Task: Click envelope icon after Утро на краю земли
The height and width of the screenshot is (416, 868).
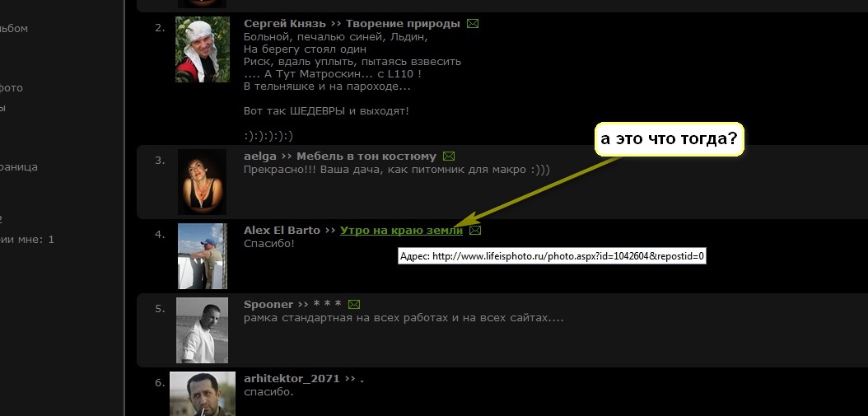Action: 475,231
